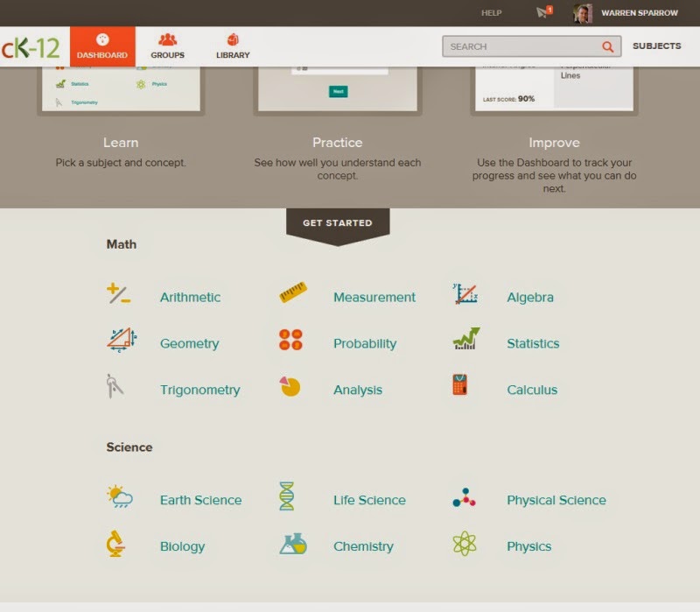Open the Statistics subject link

point(533,343)
